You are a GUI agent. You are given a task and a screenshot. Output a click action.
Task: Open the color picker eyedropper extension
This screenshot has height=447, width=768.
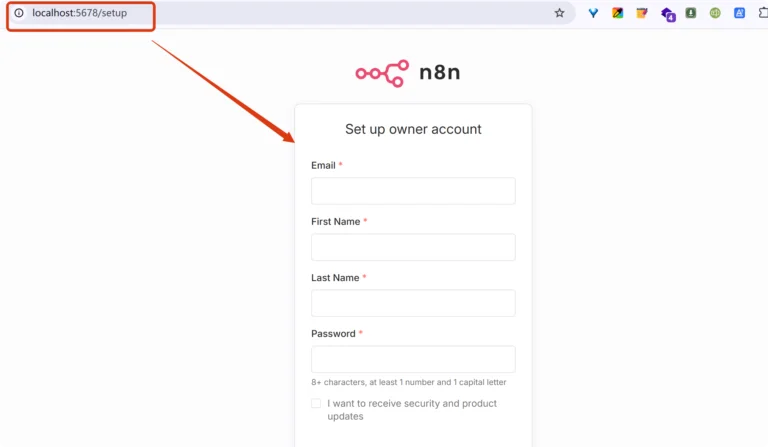pyautogui.click(x=618, y=13)
